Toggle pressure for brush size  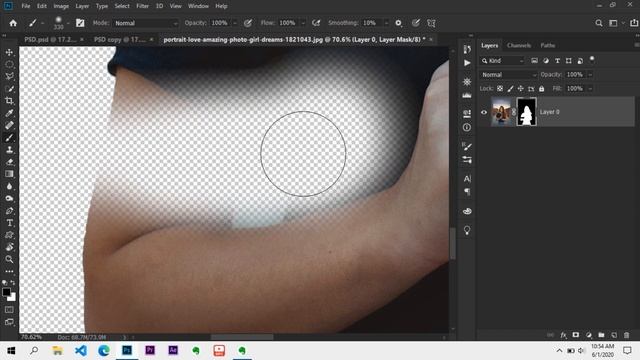click(416, 23)
